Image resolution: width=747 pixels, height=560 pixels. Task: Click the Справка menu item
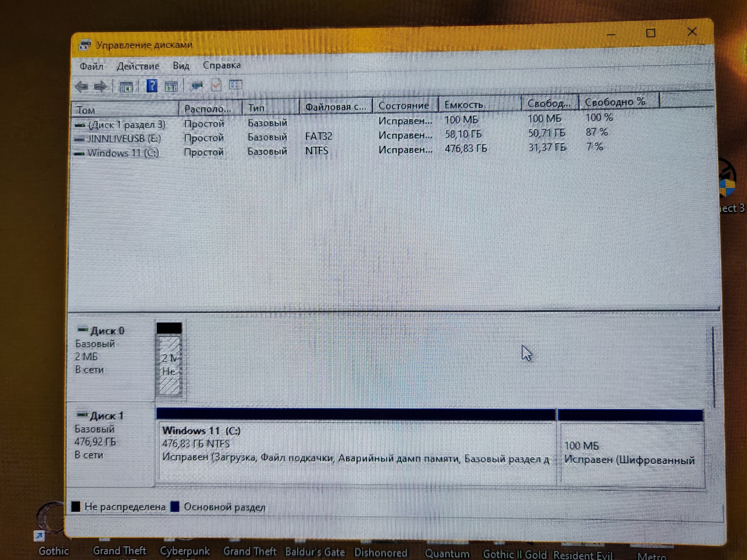pyautogui.click(x=222, y=65)
